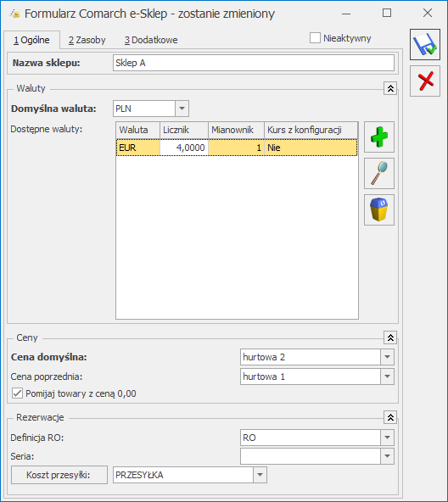Open currency details with the magnifier icon

(379, 173)
